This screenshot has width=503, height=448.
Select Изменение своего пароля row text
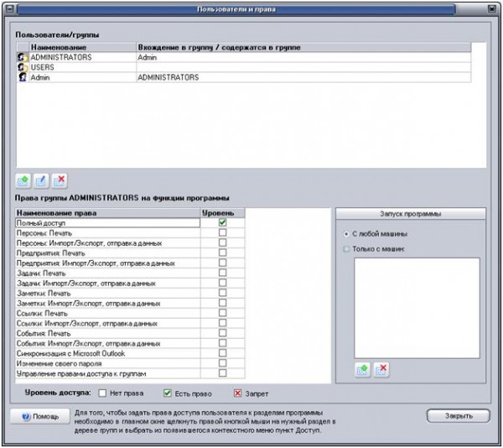59,363
